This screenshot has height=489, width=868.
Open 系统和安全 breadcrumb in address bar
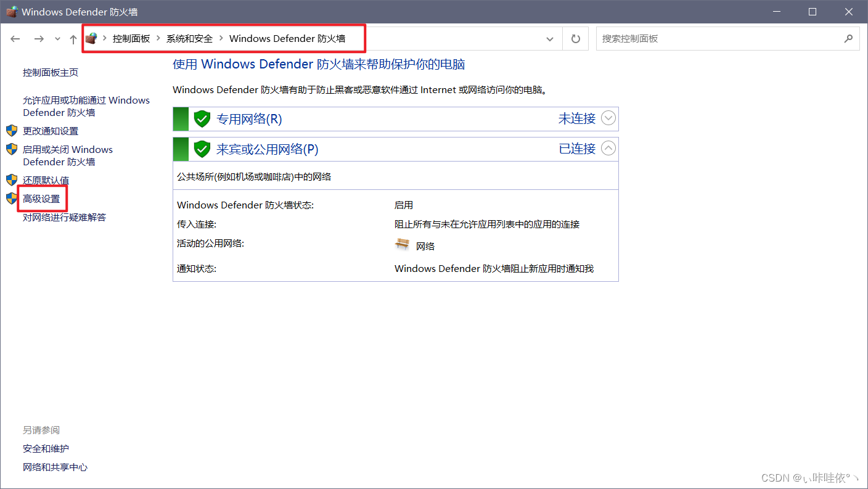(x=189, y=38)
